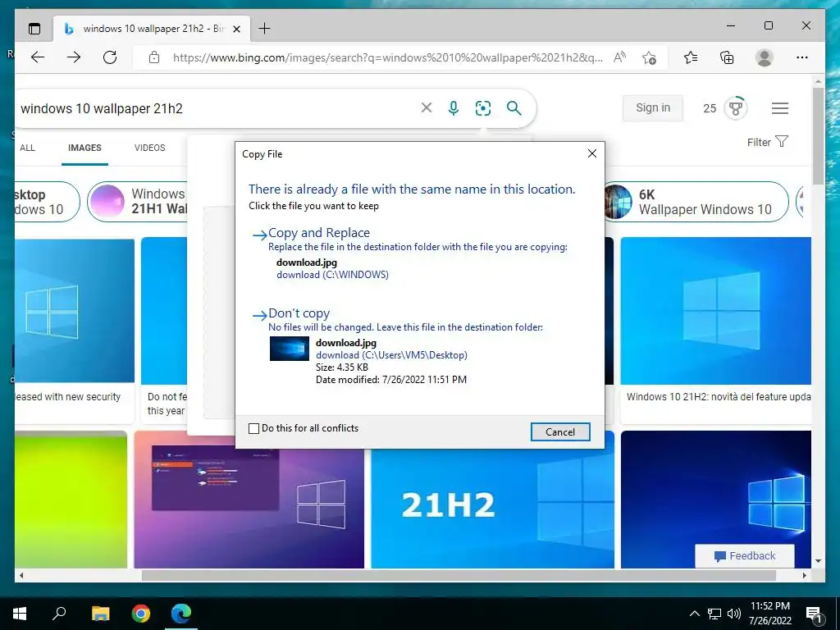Open the Microsoft Rewards trophy icon

point(736,107)
